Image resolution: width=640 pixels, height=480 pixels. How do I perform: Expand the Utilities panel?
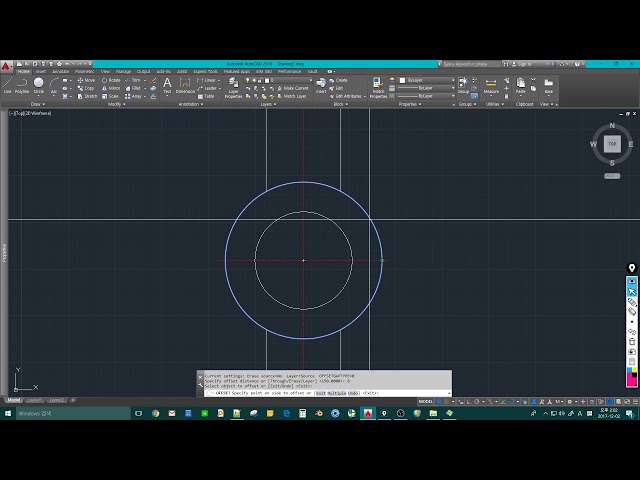pyautogui.click(x=495, y=104)
